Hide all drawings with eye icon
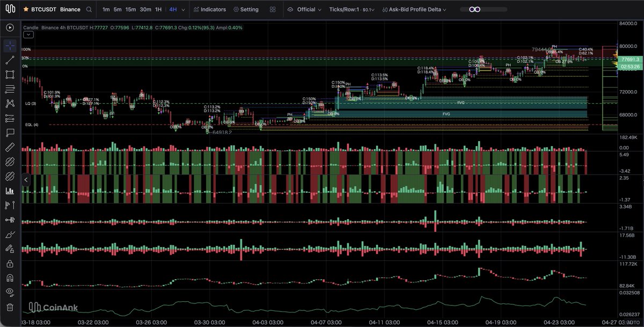 [x=10, y=293]
